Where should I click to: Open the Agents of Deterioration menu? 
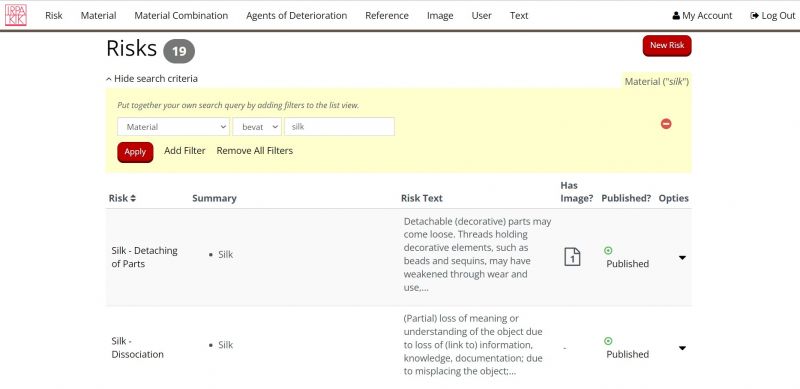pyautogui.click(x=296, y=15)
